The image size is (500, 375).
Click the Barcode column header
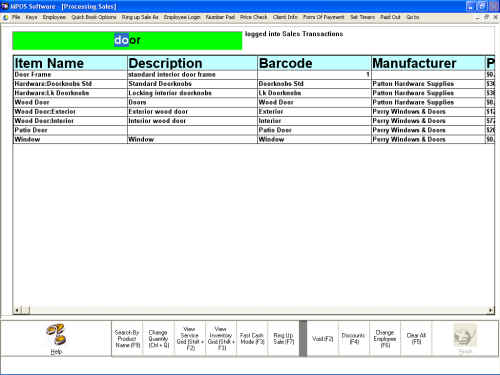tap(314, 63)
